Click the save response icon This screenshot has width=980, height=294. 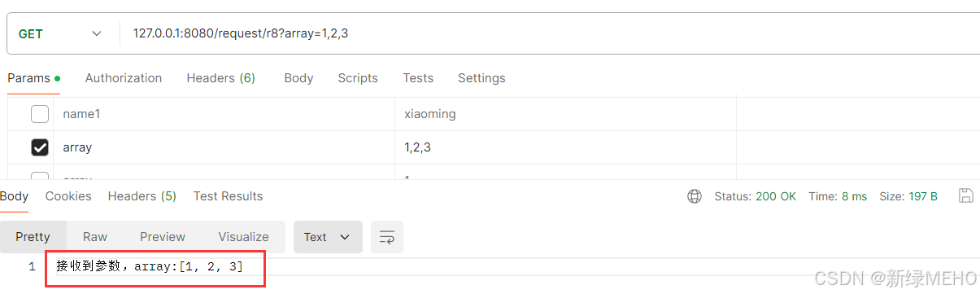(966, 195)
